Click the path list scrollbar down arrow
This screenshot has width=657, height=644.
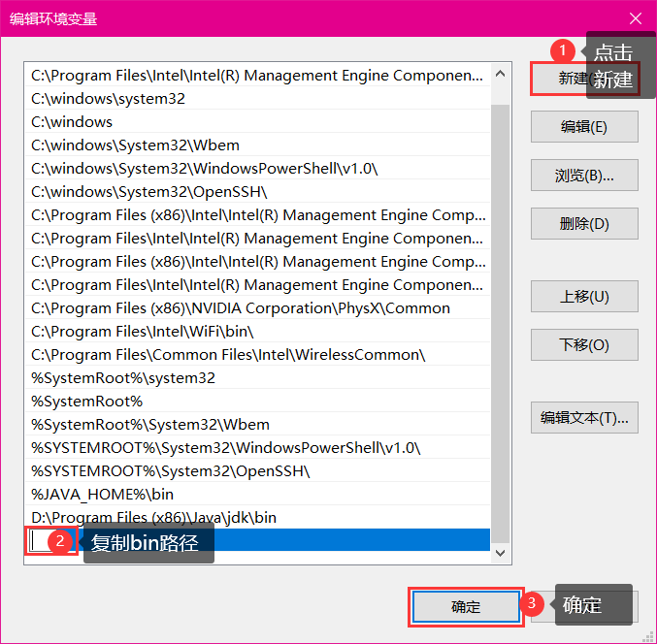(500, 553)
